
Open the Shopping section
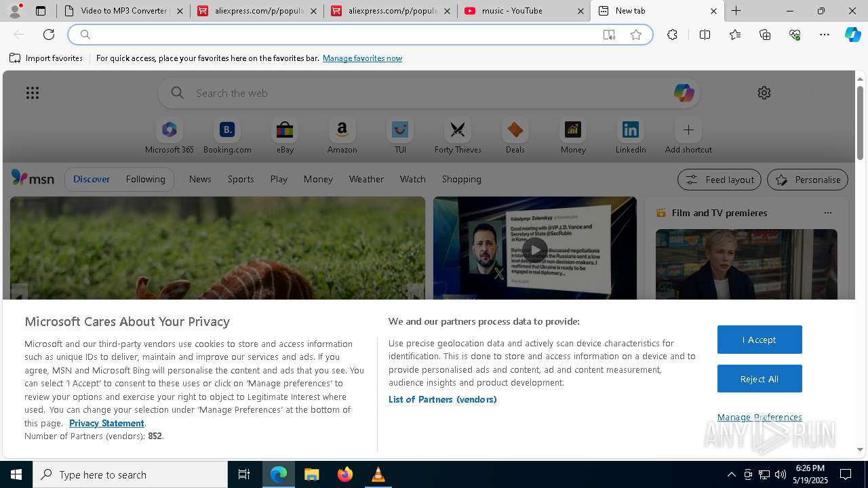(462, 179)
